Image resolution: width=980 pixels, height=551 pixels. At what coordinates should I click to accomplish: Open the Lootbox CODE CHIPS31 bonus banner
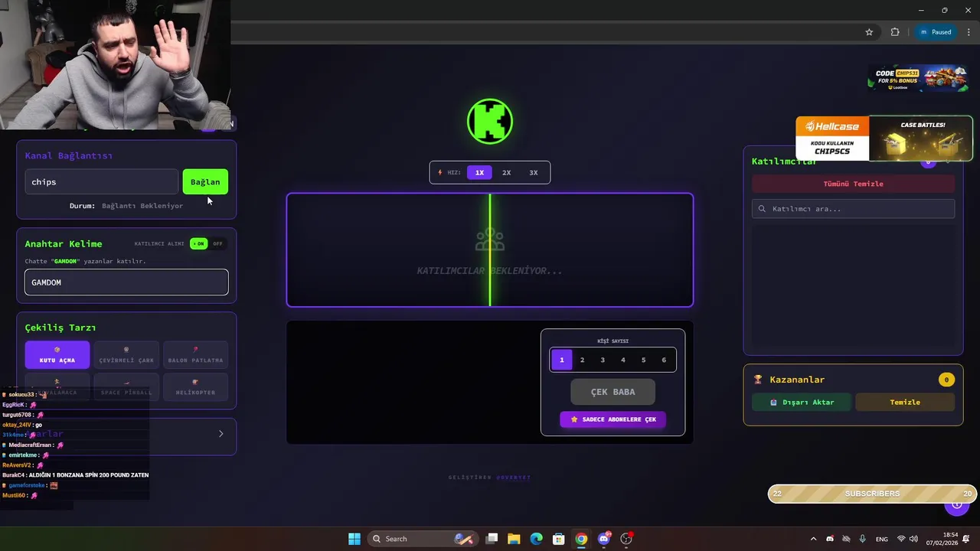(918, 77)
